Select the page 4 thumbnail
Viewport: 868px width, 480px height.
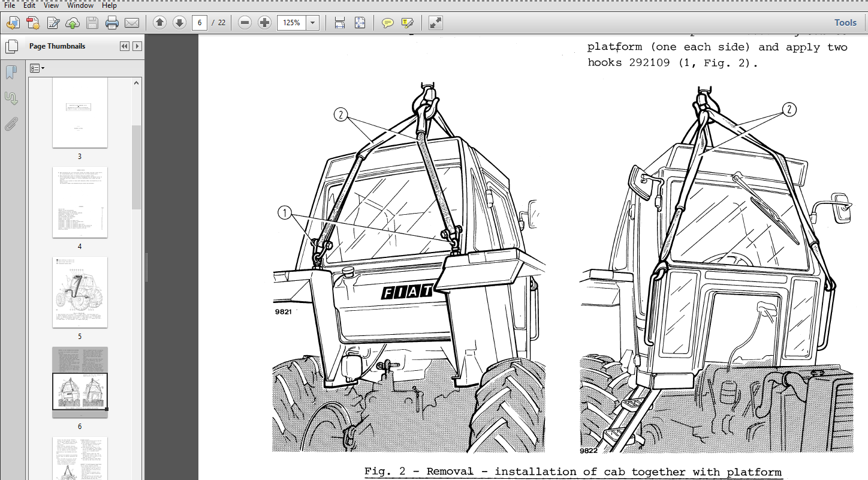coord(80,202)
